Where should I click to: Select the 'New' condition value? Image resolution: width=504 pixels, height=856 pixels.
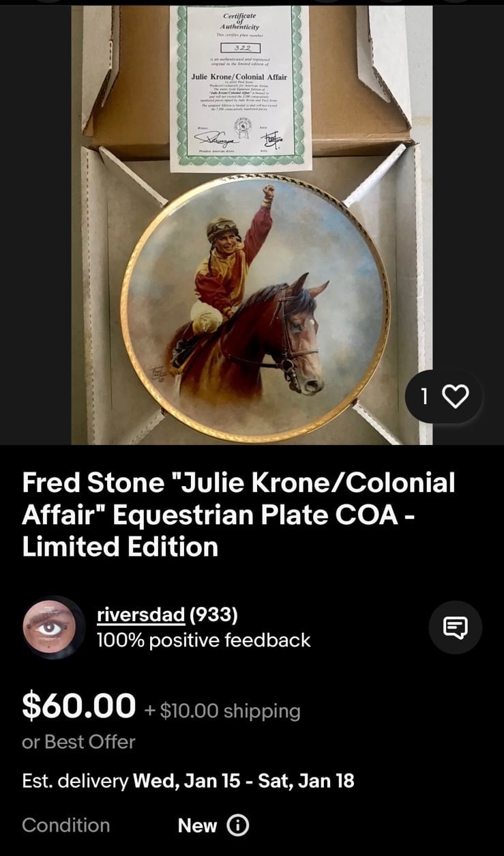point(197,825)
